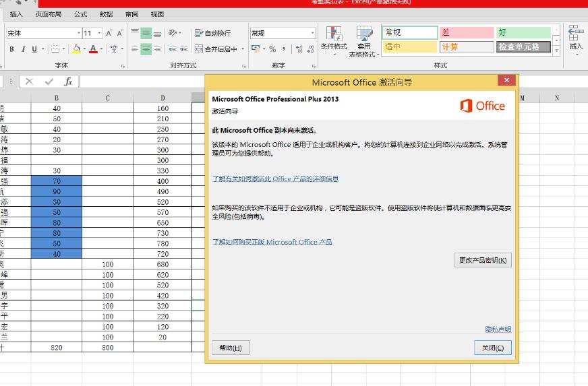Click 更改产品密钥(K) button
588x386 pixels.
pyautogui.click(x=483, y=260)
